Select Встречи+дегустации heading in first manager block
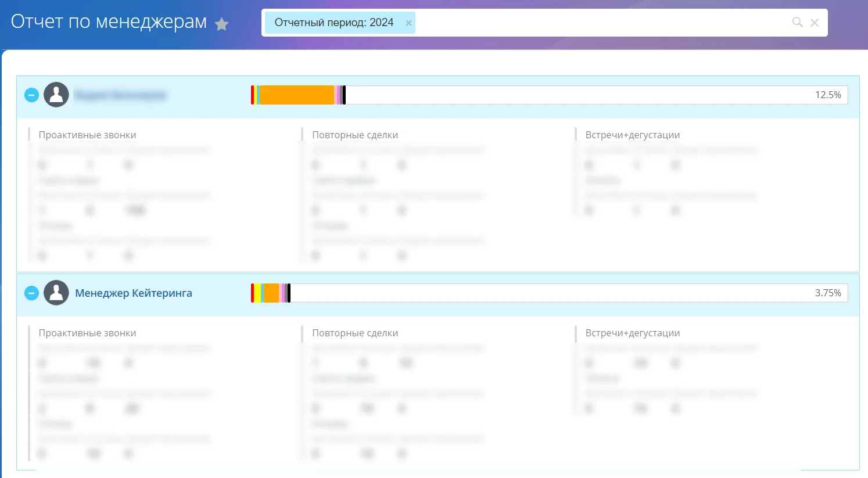The width and height of the screenshot is (868, 478). [633, 135]
